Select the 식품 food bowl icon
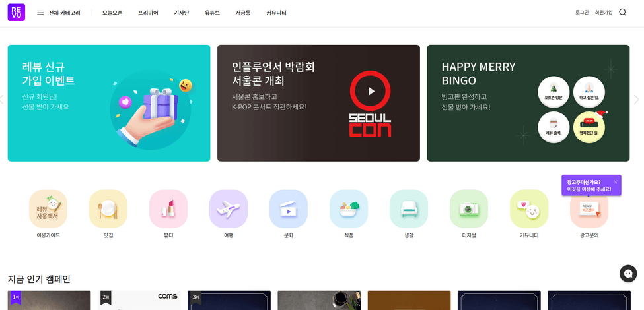Viewport: 644px width, 310px height. tap(349, 208)
